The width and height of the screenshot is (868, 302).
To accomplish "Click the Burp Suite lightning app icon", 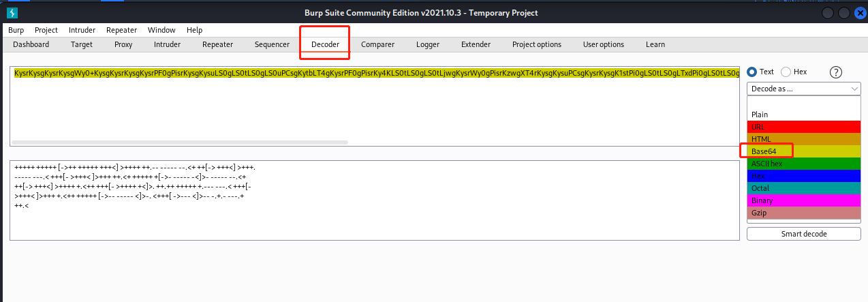I will (x=13, y=12).
